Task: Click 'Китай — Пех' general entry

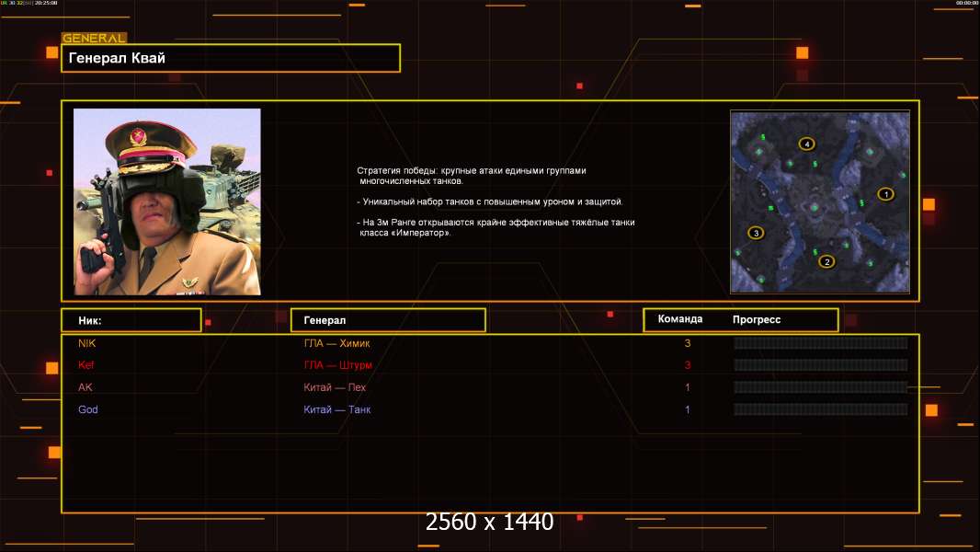Action: (335, 387)
